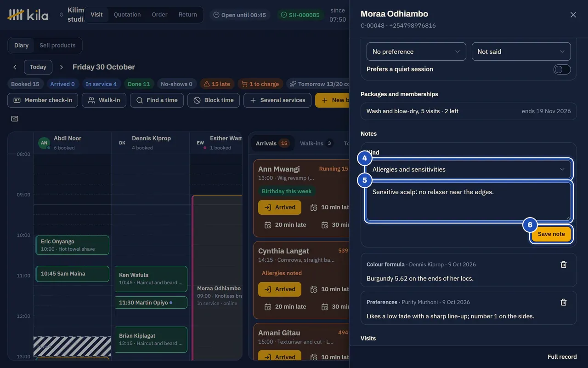This screenshot has height=368, width=588.
Task: Go to next day in diary
Action: [62, 67]
